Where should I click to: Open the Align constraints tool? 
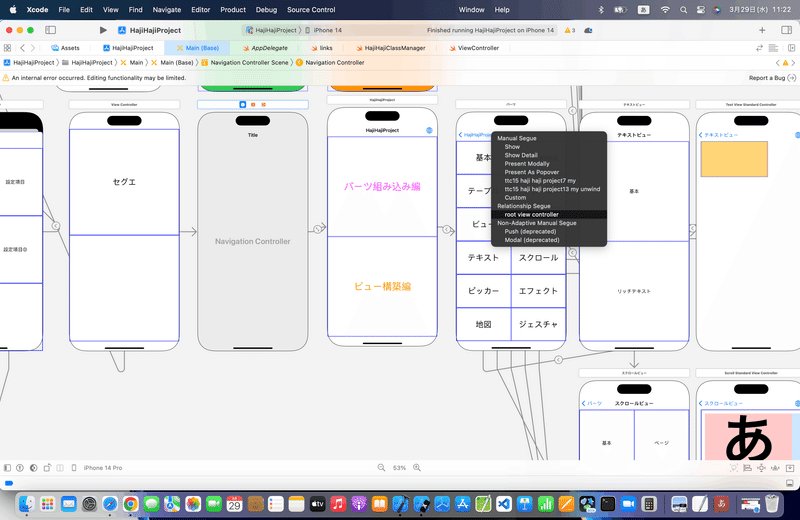(747, 467)
